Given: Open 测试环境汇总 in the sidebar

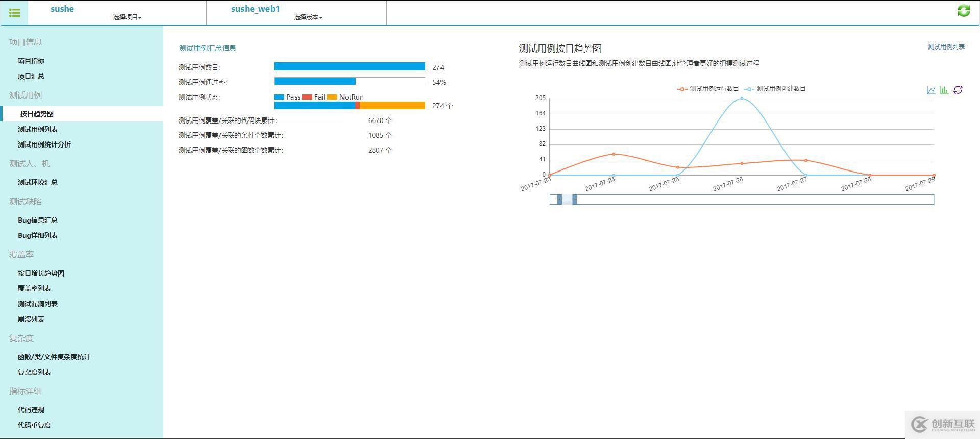Looking at the screenshot, I should click(x=38, y=182).
